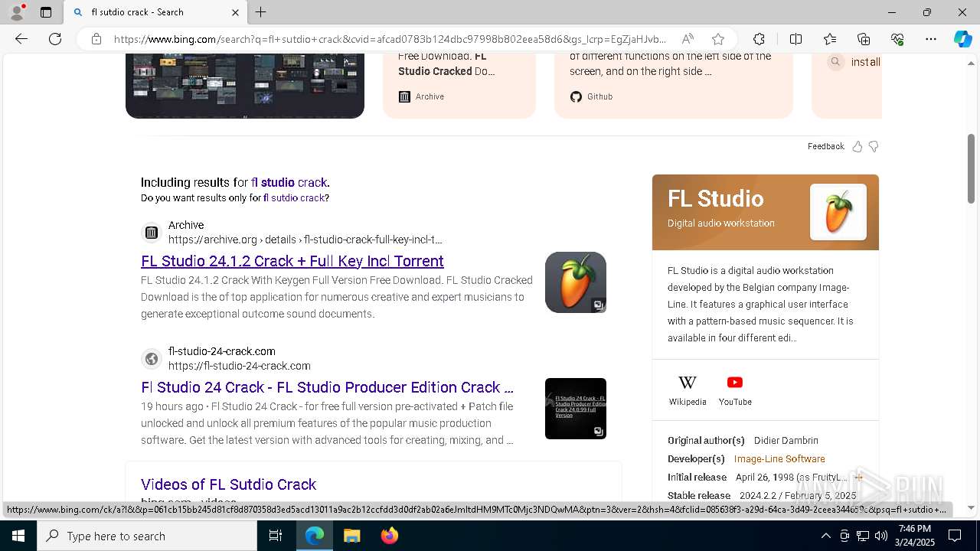View site information lock icon
This screenshot has height=551, width=980.
coord(96,39)
